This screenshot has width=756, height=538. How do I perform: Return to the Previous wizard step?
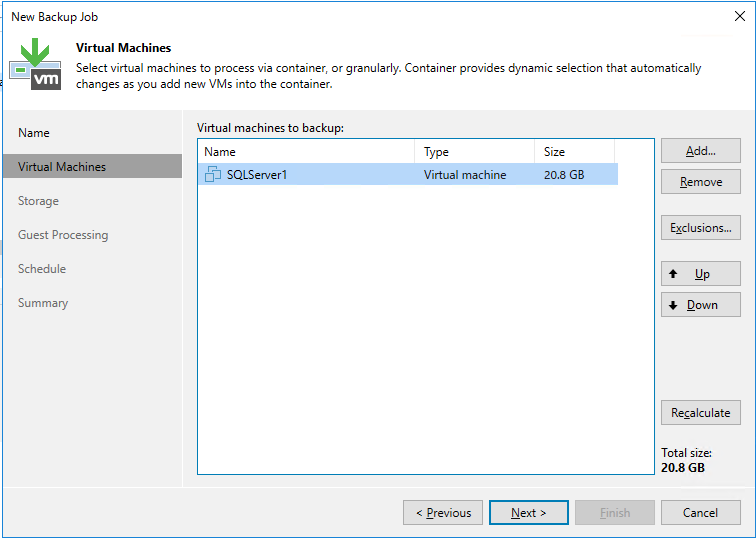point(443,512)
